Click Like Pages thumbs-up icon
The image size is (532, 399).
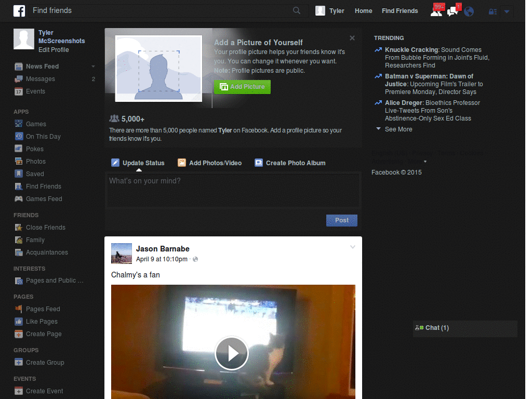pyautogui.click(x=19, y=321)
